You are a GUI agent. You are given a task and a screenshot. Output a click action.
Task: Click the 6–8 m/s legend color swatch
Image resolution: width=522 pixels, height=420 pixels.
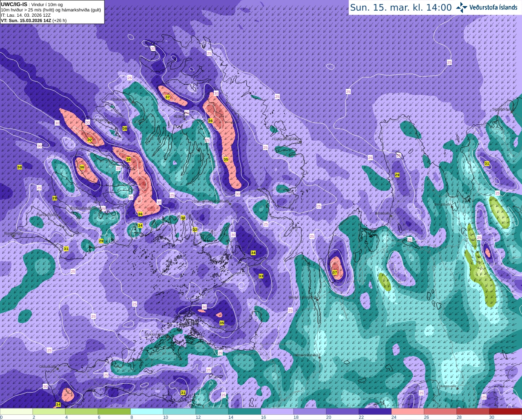pyautogui.click(x=114, y=411)
